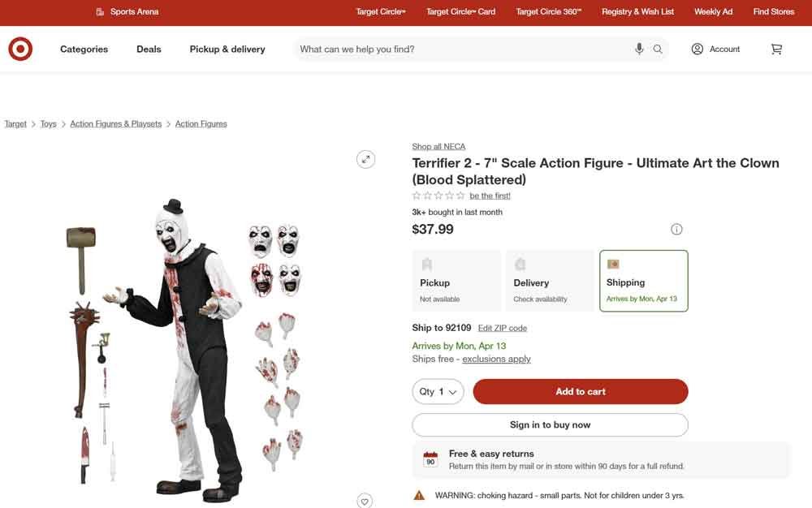Click the magnifying glass search icon
Image resolution: width=812 pixels, height=508 pixels.
pyautogui.click(x=658, y=50)
